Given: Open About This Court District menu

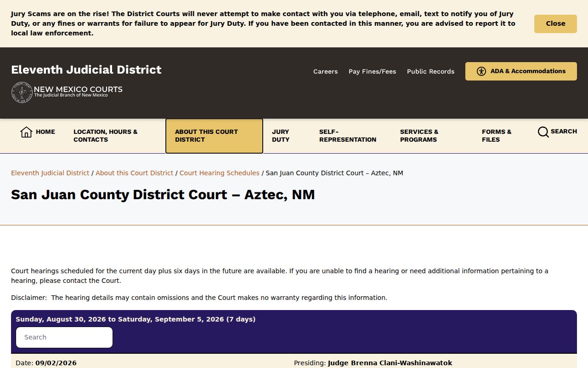Looking at the screenshot, I should pos(214,136).
